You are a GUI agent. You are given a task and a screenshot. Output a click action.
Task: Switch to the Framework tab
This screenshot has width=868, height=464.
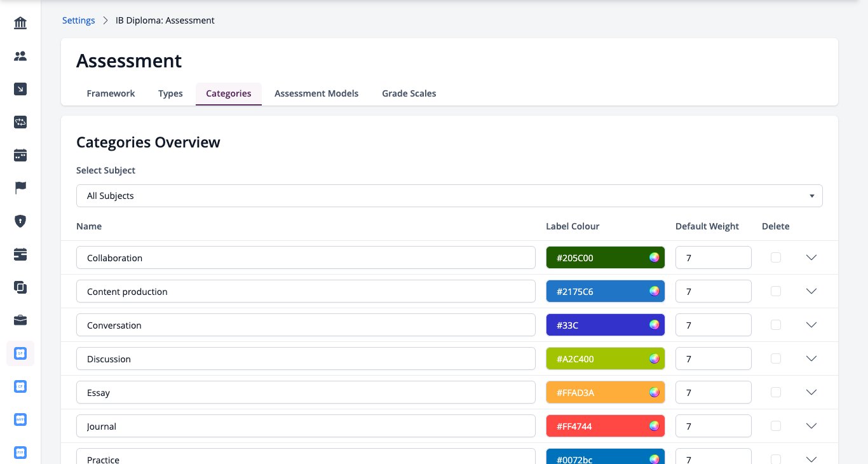click(111, 93)
